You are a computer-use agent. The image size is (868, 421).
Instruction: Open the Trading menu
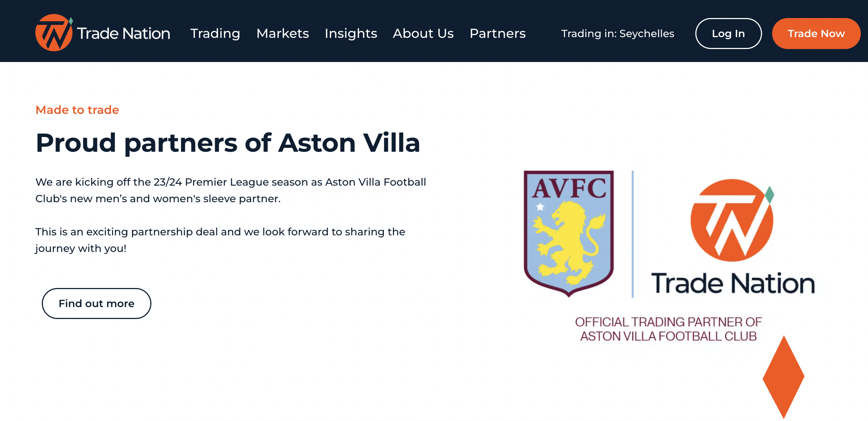215,34
